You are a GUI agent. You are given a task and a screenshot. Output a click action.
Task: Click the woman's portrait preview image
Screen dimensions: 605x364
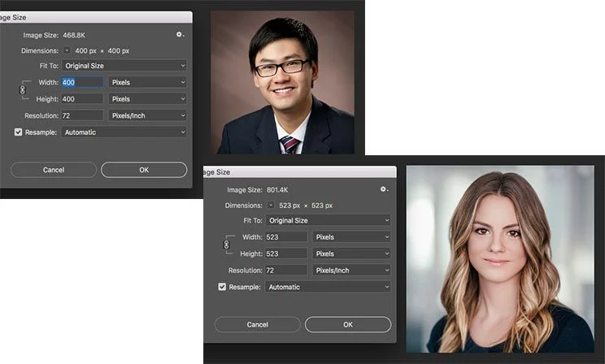pyautogui.click(x=499, y=258)
